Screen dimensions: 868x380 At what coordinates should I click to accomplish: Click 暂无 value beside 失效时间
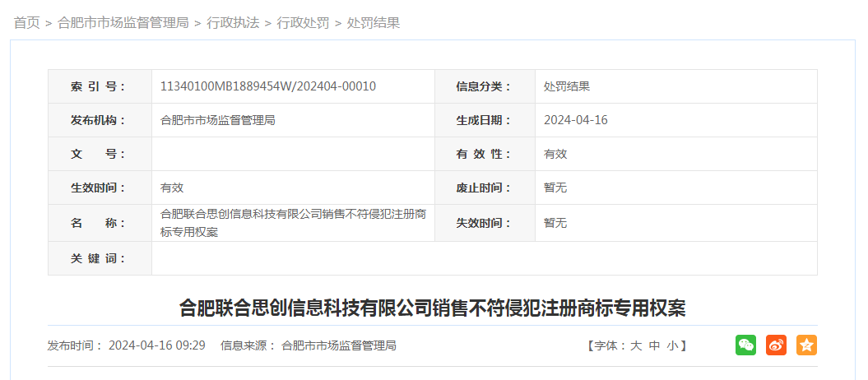click(x=555, y=223)
